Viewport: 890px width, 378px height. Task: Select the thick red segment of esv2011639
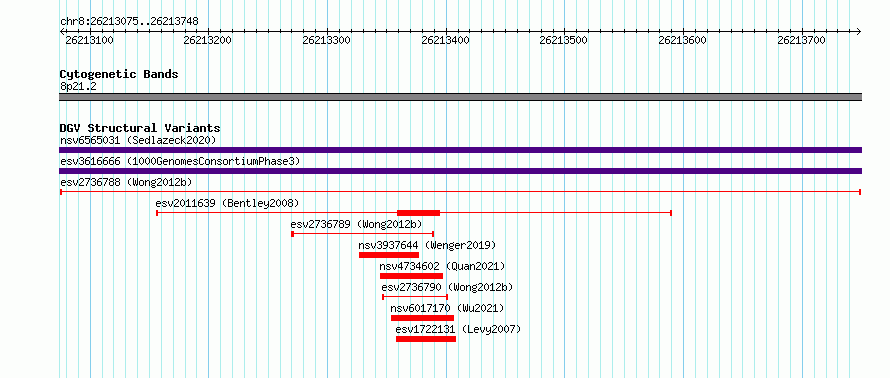pyautogui.click(x=418, y=213)
